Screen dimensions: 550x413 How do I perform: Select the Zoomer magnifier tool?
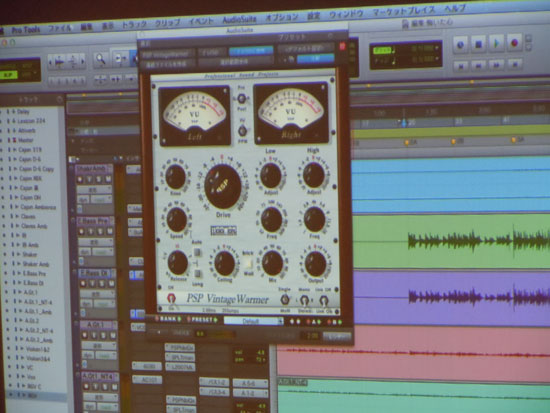click(101, 59)
